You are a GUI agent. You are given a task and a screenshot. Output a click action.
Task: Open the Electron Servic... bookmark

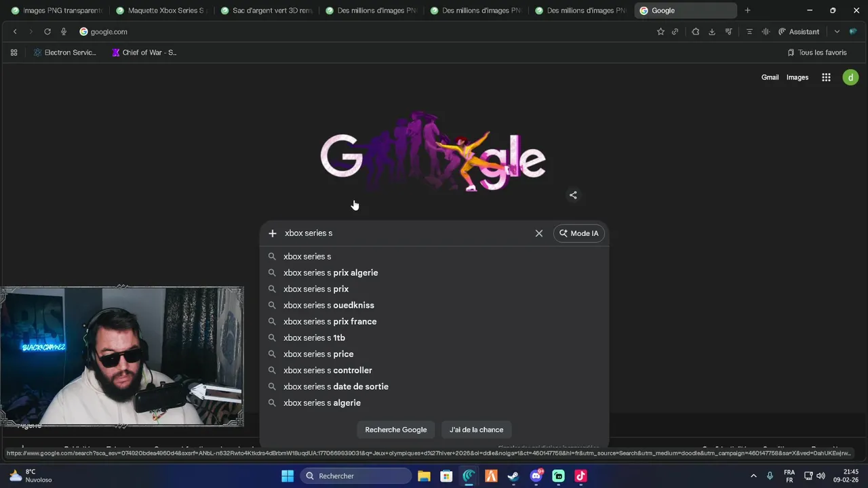point(64,52)
